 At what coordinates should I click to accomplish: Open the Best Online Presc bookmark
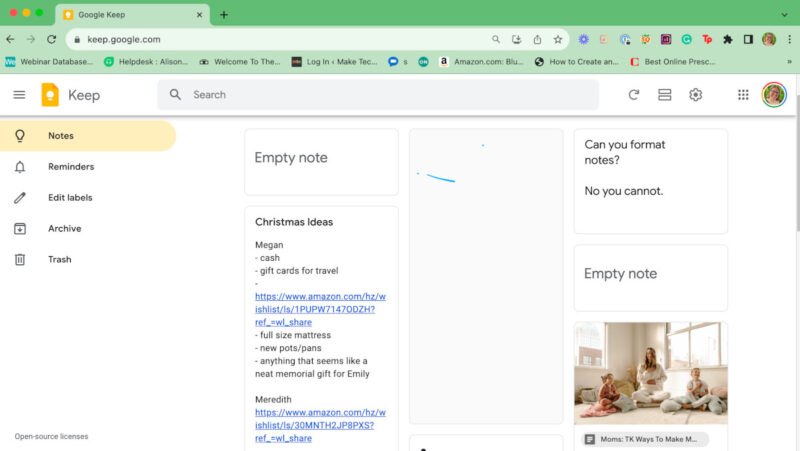pos(672,62)
